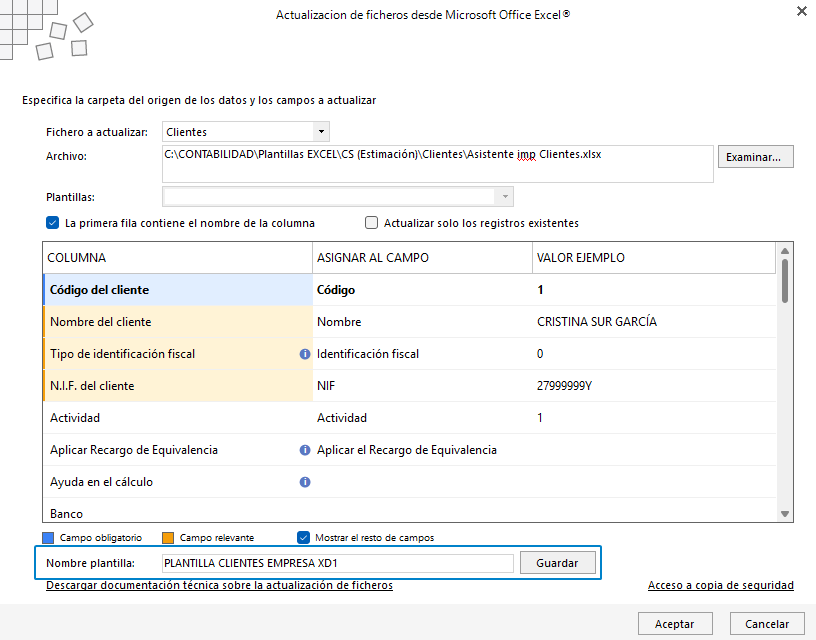Click assigned field 'Identificación fiscal' cell
Screen dimensions: 816x640
tap(422, 354)
